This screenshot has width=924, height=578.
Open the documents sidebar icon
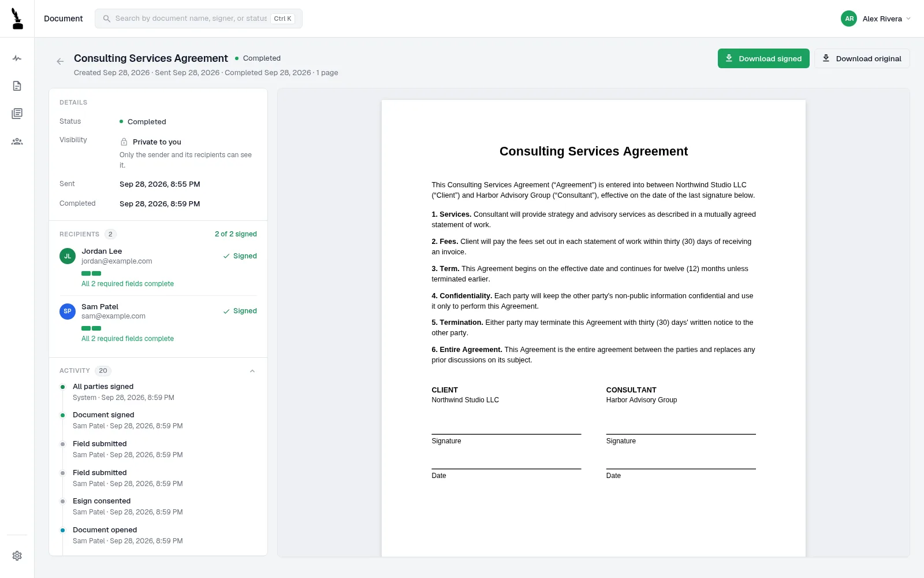tap(17, 86)
